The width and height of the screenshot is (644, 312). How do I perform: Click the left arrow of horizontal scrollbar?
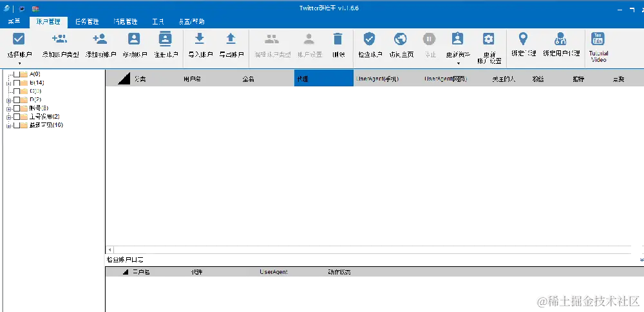tap(109, 249)
